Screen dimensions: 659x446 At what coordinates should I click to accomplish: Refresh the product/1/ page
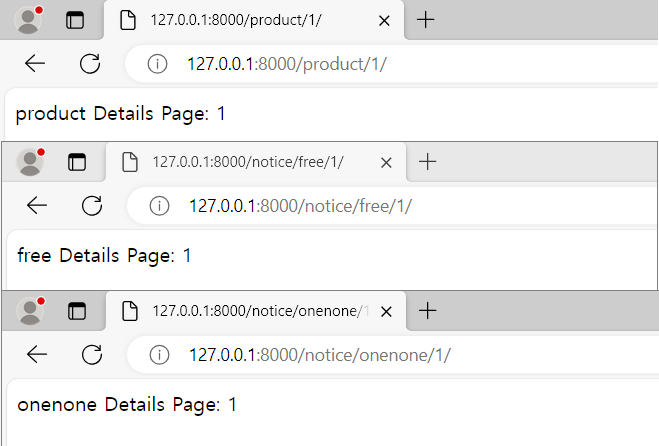[x=90, y=64]
